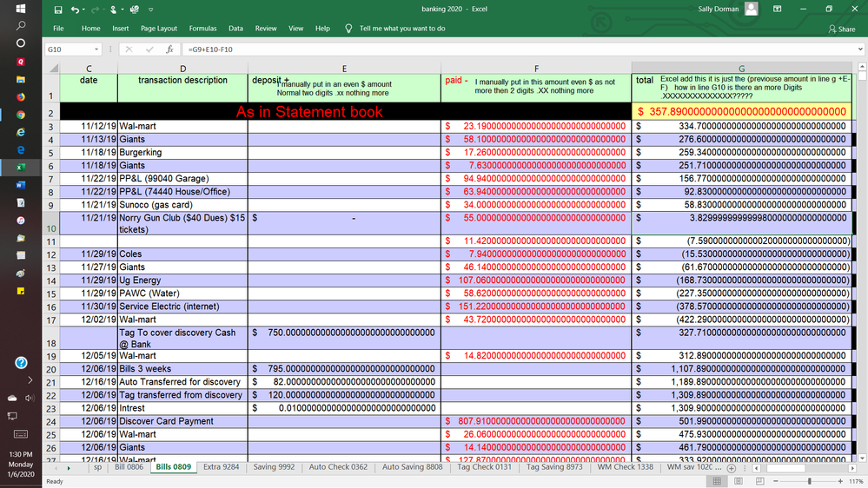
Task: Open the 'WM Check 1338' sheet
Action: [x=625, y=467]
